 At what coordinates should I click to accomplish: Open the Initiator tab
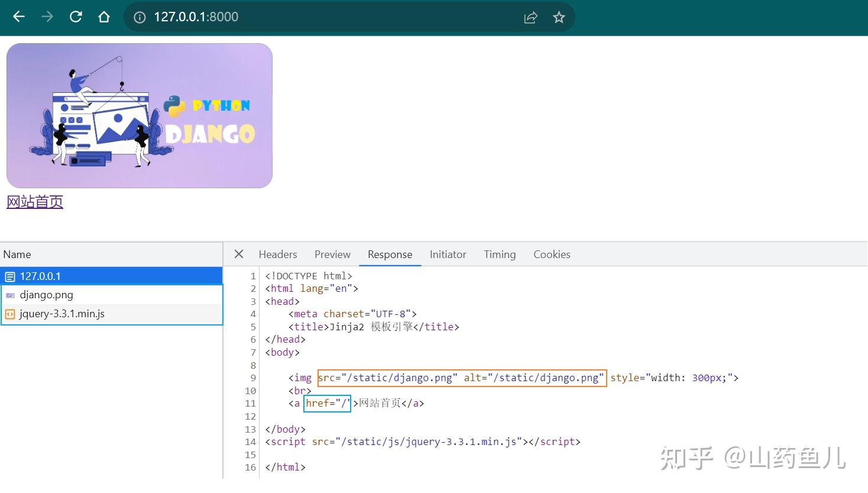448,254
